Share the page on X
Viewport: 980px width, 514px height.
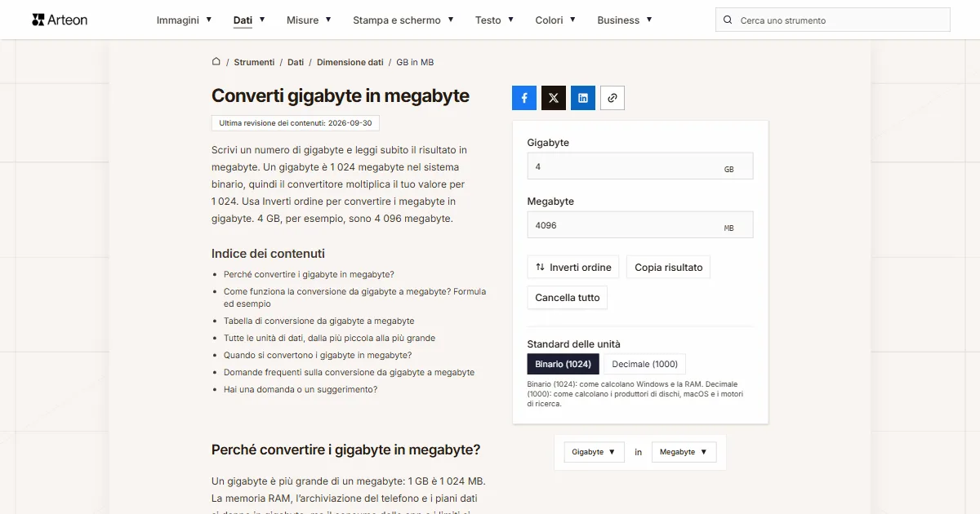click(x=554, y=98)
